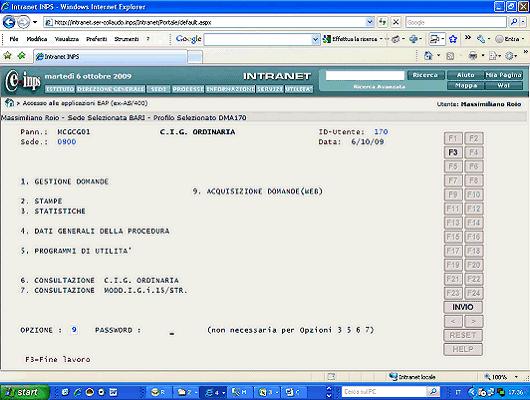Image resolution: width=530 pixels, height=400 pixels.
Task: Open the SEDI navigation tab
Action: pyautogui.click(x=159, y=89)
